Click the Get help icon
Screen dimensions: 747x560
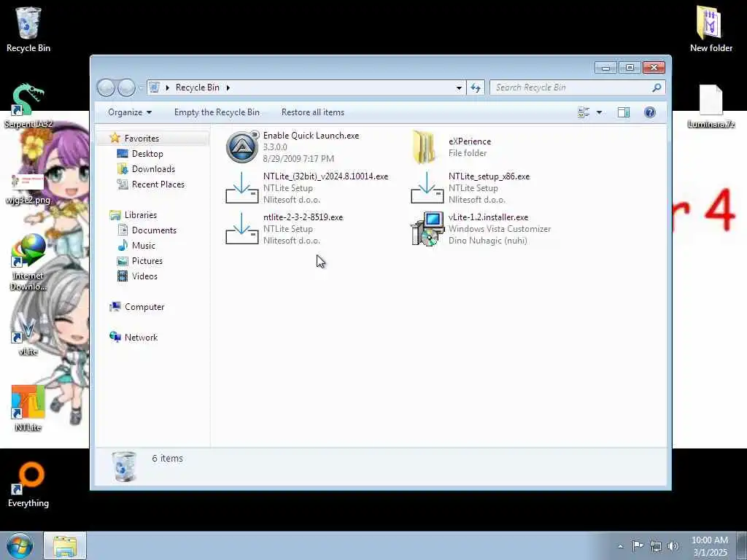coord(650,112)
